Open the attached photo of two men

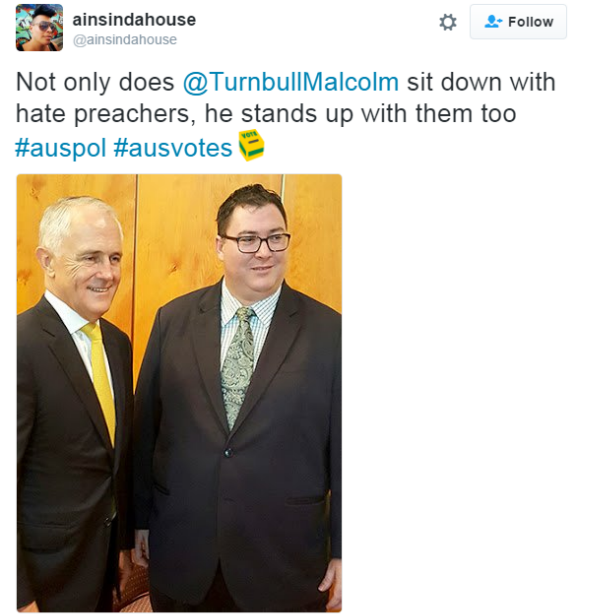179,393
